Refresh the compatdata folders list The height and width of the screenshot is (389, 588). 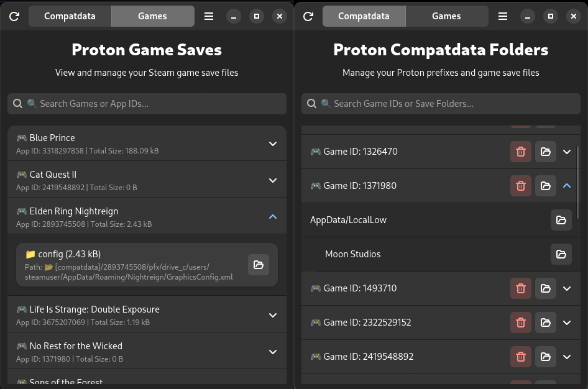click(308, 16)
